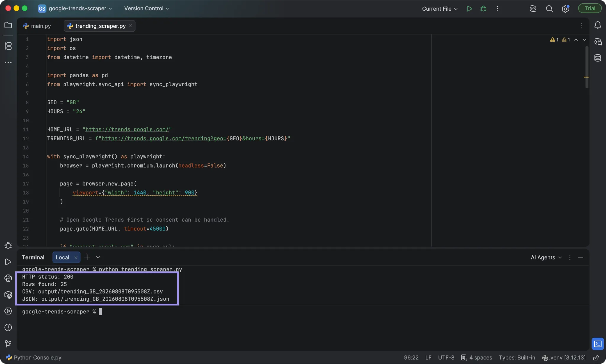Open the trending URL link in code
Viewport: 606px width, 364px height.
click(x=164, y=138)
